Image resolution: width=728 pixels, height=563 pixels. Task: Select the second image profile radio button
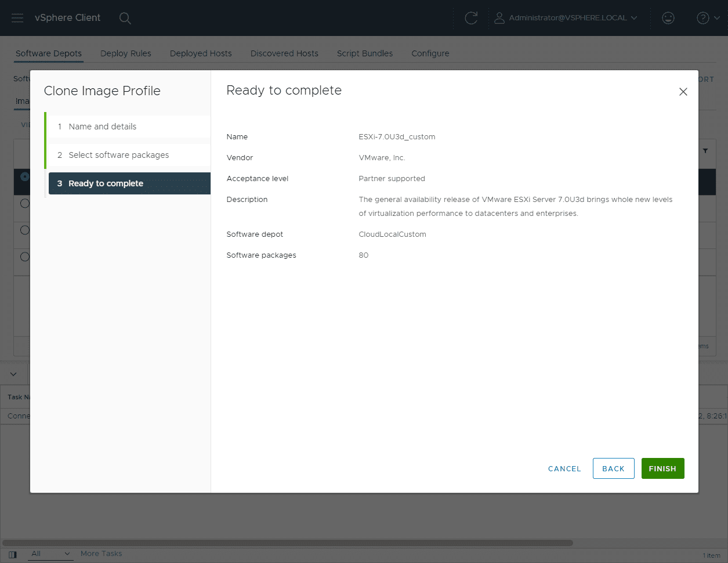point(24,203)
